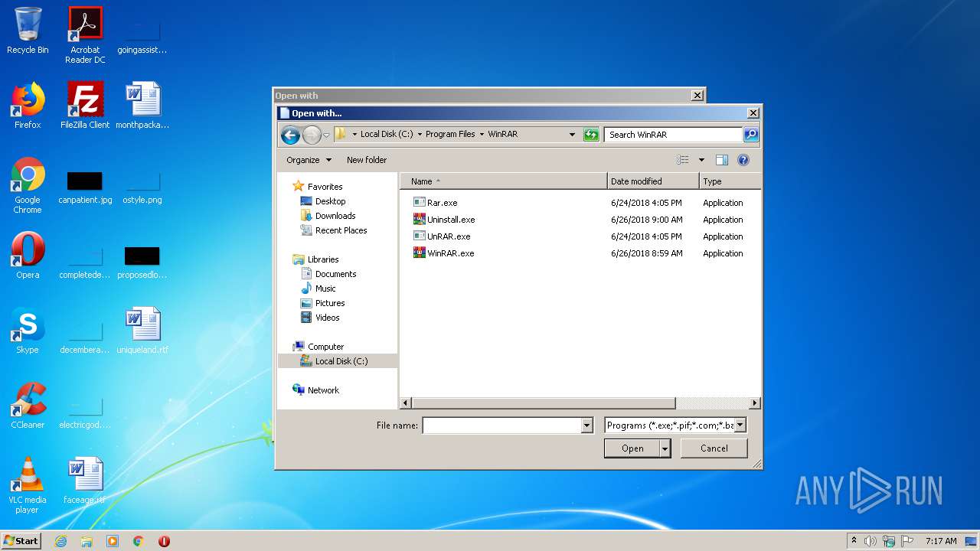This screenshot has width=980, height=551.
Task: Select the canpatient.jpg desktop file
Action: (x=85, y=186)
